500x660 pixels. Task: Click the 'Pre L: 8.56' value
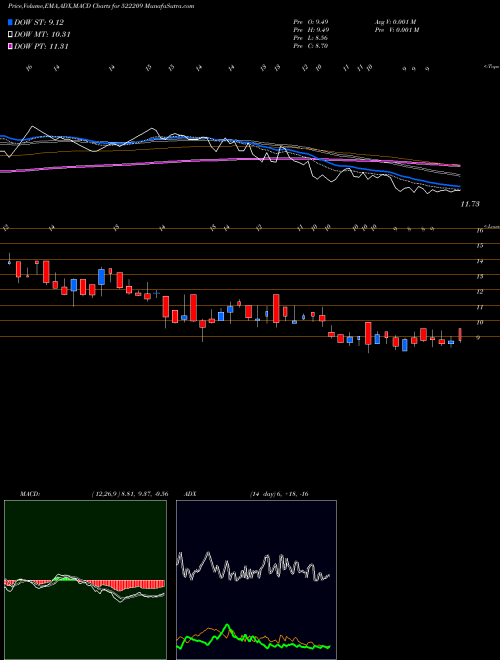311,38
